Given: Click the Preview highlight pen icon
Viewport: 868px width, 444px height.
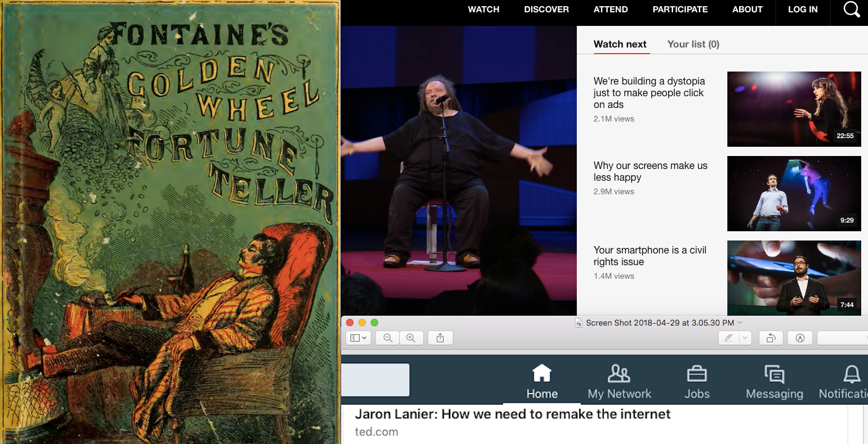Looking at the screenshot, I should 729,338.
